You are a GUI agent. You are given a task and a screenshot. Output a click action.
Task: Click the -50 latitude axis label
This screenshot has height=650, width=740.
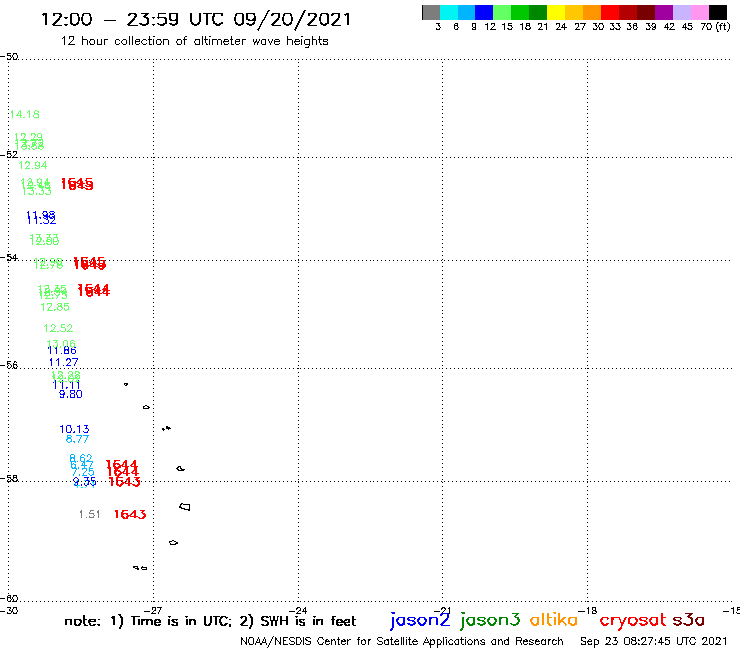(9, 57)
